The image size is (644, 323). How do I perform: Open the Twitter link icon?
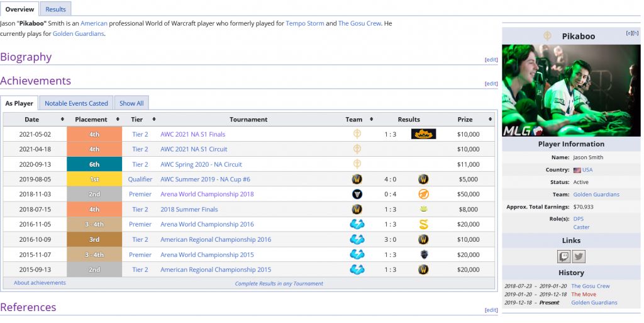point(579,256)
